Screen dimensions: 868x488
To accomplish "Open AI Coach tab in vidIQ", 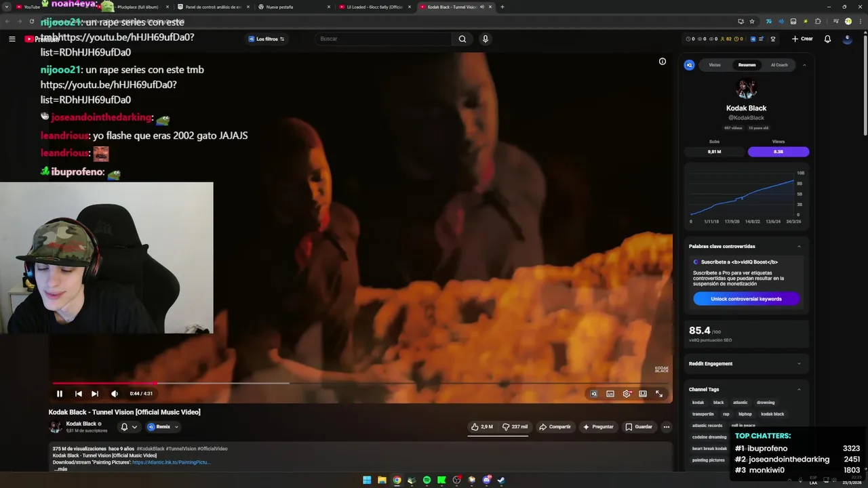I will click(x=779, y=65).
